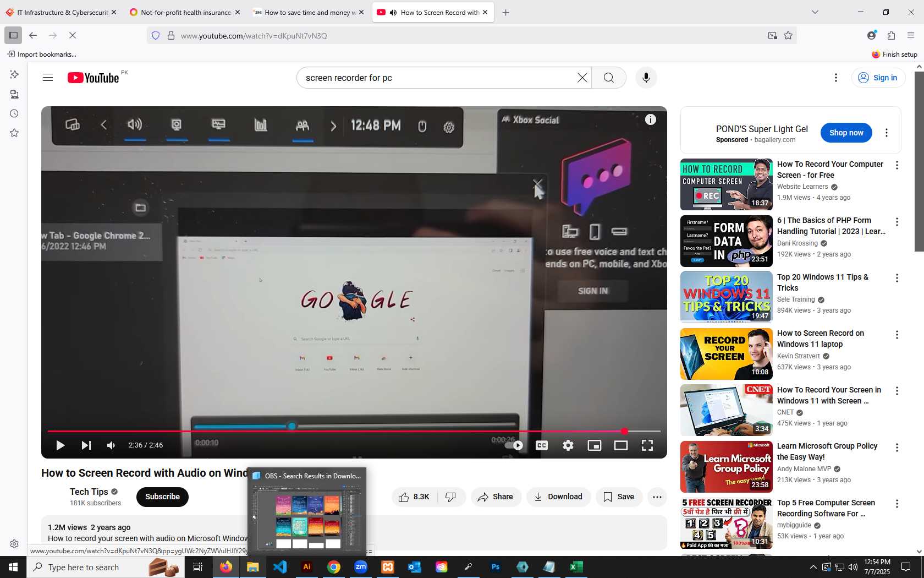Viewport: 924px width, 578px height.
Task: Open Firefox extensions puzzle icon
Action: (892, 35)
